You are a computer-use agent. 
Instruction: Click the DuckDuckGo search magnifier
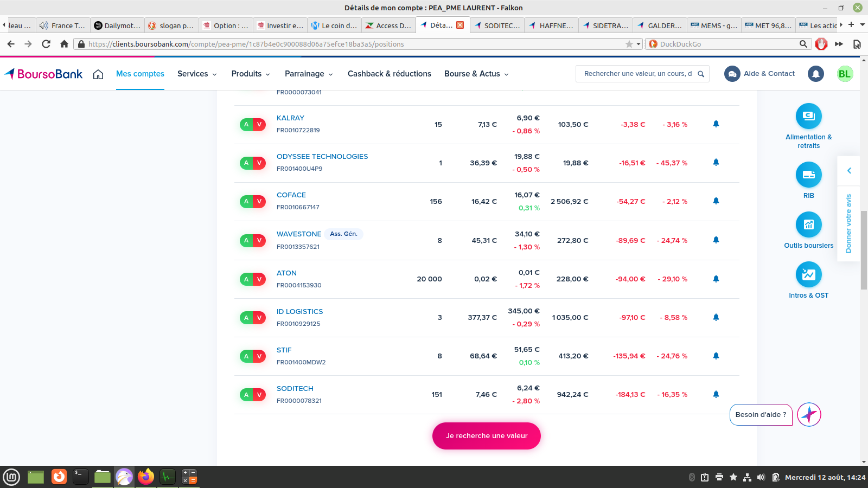click(x=803, y=44)
